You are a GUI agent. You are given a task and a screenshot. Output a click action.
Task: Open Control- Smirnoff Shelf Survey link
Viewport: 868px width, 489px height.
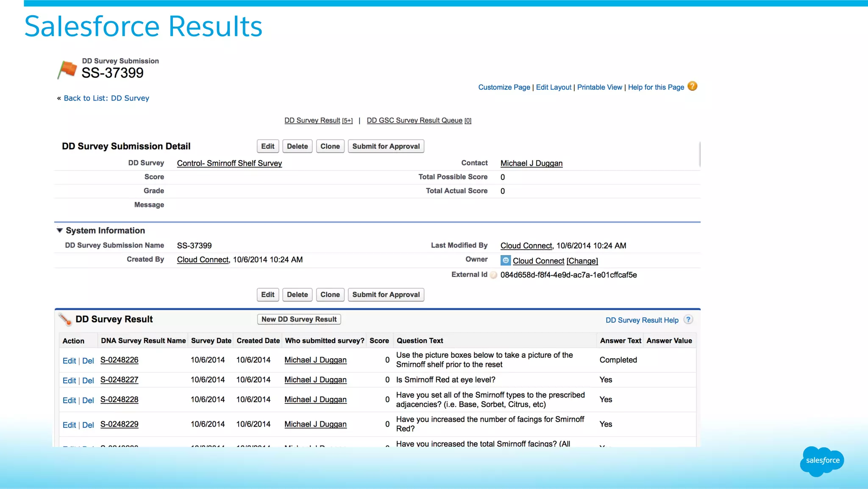pyautogui.click(x=229, y=163)
